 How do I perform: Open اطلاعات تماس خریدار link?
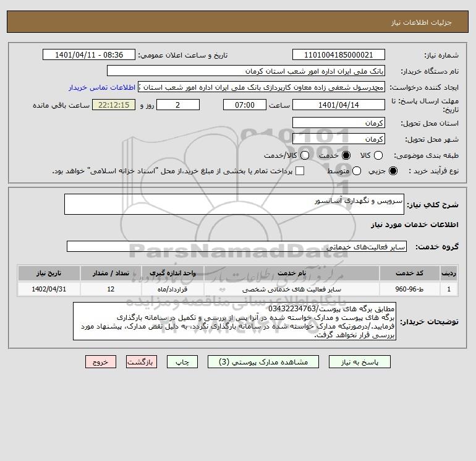pyautogui.click(x=102, y=87)
